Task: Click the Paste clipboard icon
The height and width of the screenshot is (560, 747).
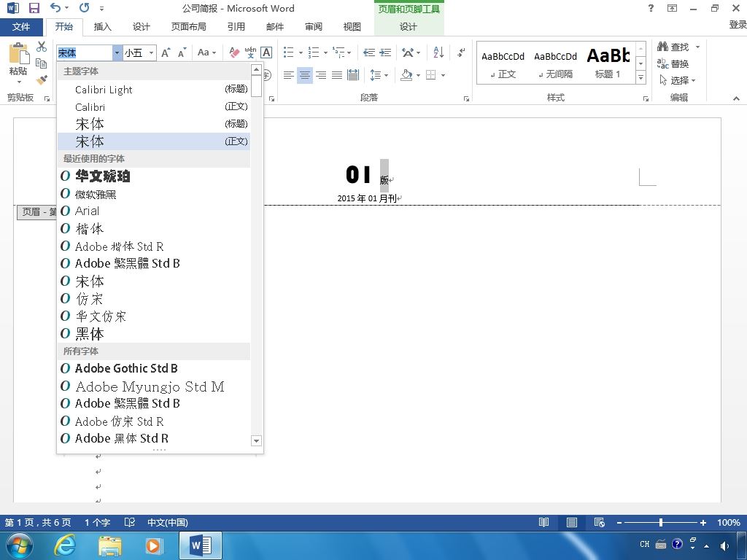Action: click(18, 53)
